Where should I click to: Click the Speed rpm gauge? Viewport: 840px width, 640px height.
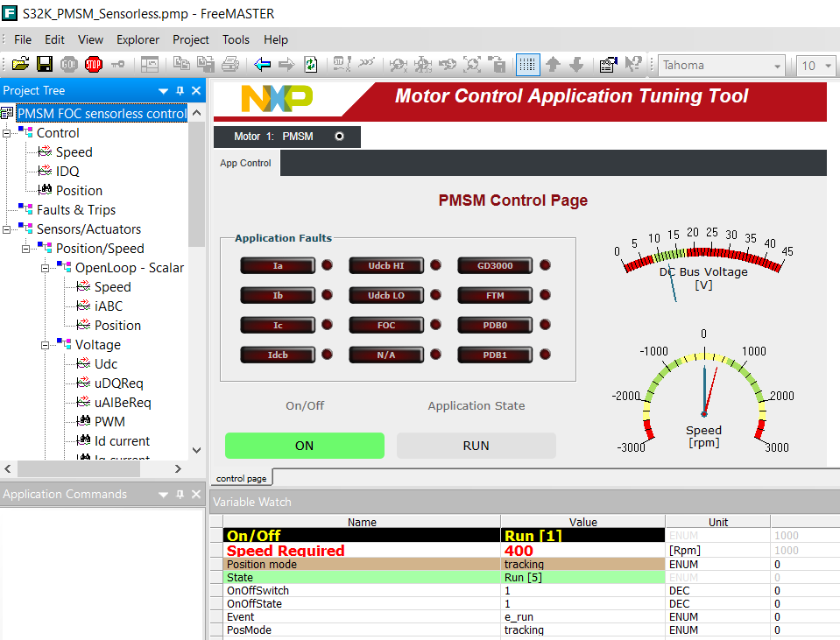tap(703, 394)
